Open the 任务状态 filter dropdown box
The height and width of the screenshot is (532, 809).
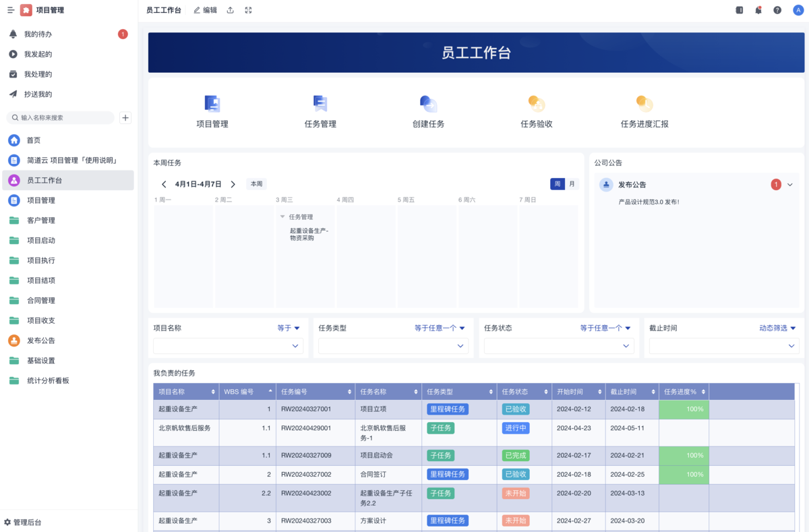click(x=558, y=345)
